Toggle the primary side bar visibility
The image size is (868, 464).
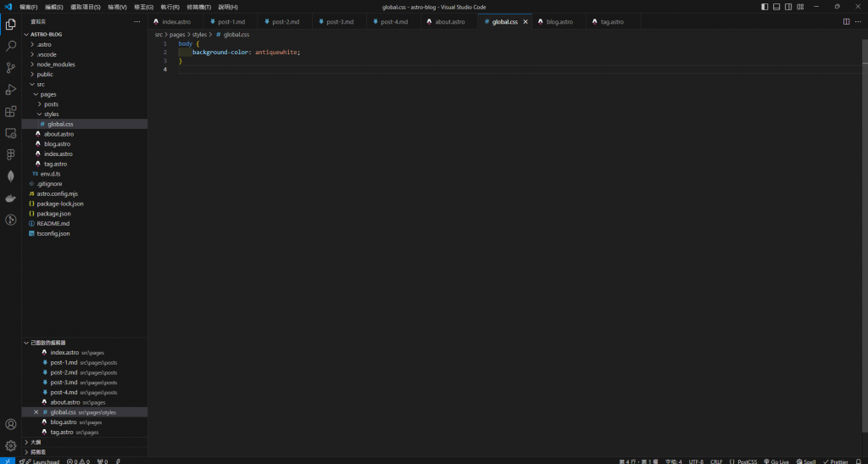[765, 7]
